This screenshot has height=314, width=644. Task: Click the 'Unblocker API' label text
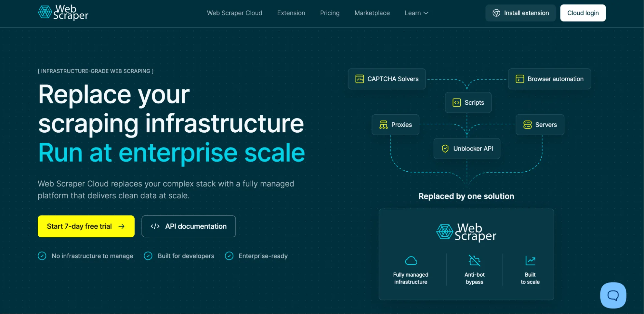473,148
